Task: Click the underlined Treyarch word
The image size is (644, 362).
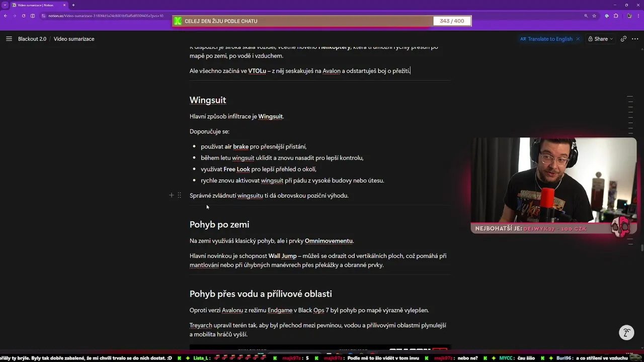Action: click(x=201, y=325)
